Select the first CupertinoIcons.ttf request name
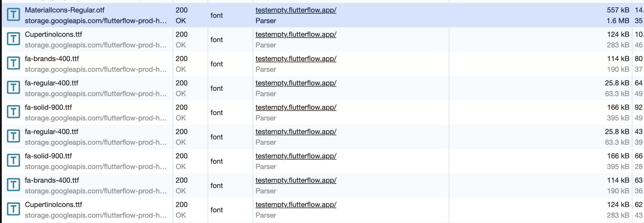Viewport: 644px width, 223px height. click(x=53, y=34)
